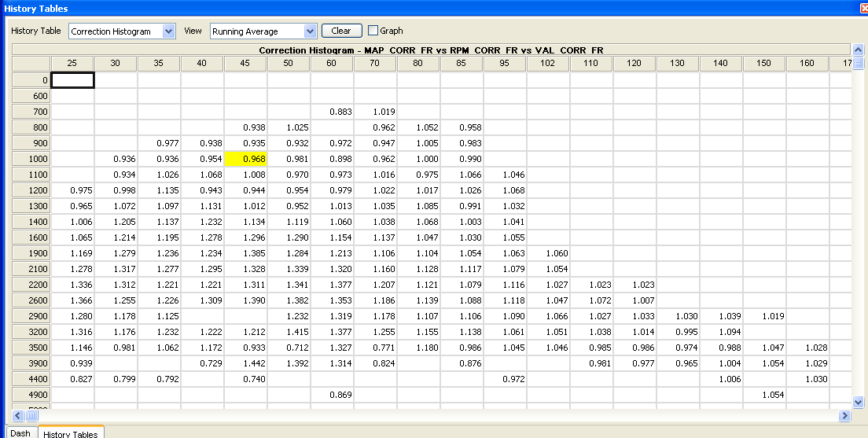Click the vertical scrollbar up arrow
This screenshot has width=868, height=438.
coord(858,50)
